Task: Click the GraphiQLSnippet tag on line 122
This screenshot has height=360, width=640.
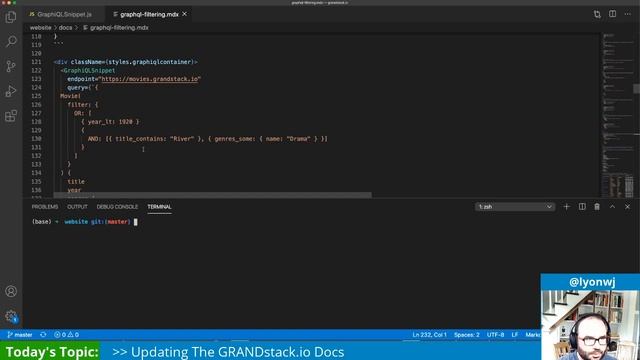Action: pos(89,71)
